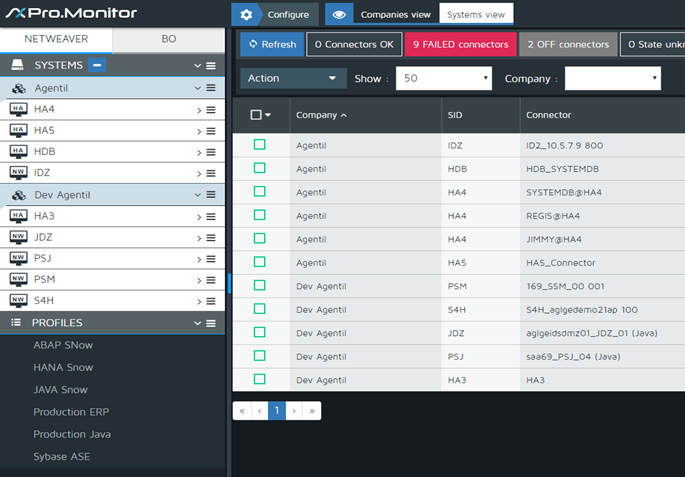This screenshot has width=685, height=477.
Task: Collapse the Dev Agentil group chevron
Action: [198, 195]
